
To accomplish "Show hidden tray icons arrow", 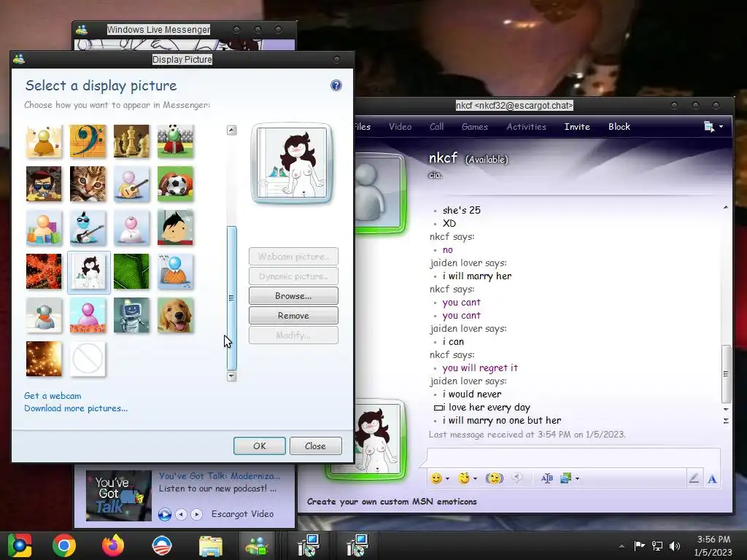I will point(622,546).
